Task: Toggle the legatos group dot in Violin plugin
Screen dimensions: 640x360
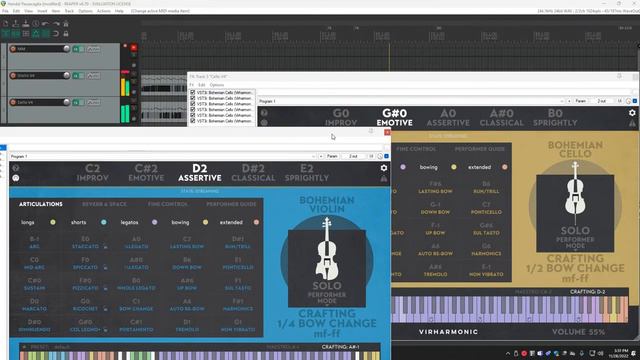Action: pyautogui.click(x=154, y=222)
